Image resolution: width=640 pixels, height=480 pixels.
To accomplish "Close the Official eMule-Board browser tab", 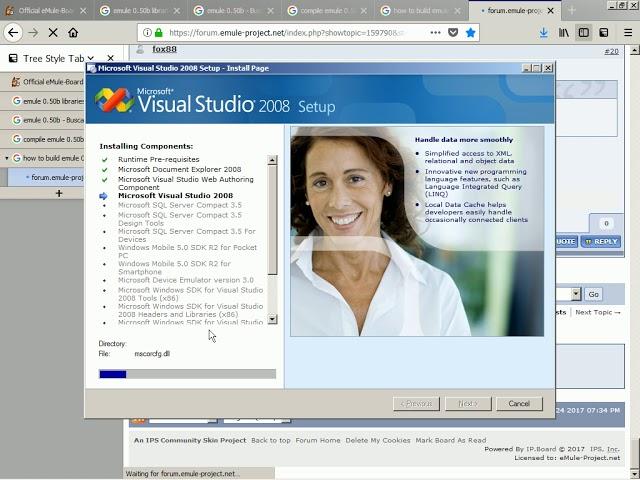I will (x=83, y=11).
